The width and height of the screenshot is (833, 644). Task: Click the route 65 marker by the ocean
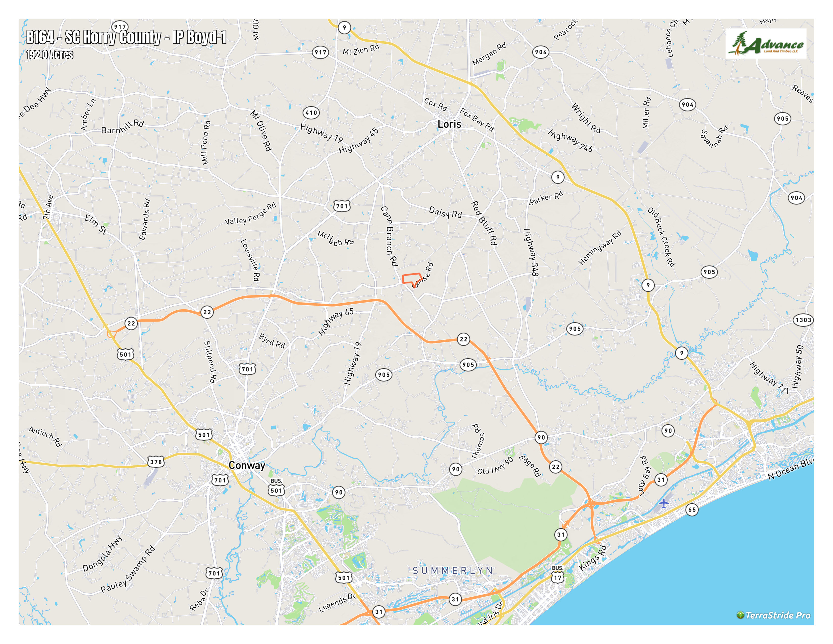point(692,509)
